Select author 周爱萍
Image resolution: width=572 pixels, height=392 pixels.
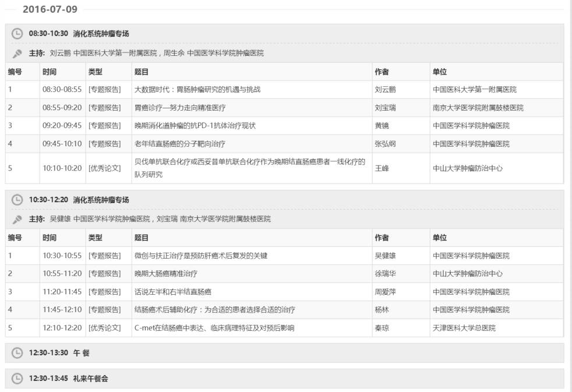pyautogui.click(x=385, y=292)
